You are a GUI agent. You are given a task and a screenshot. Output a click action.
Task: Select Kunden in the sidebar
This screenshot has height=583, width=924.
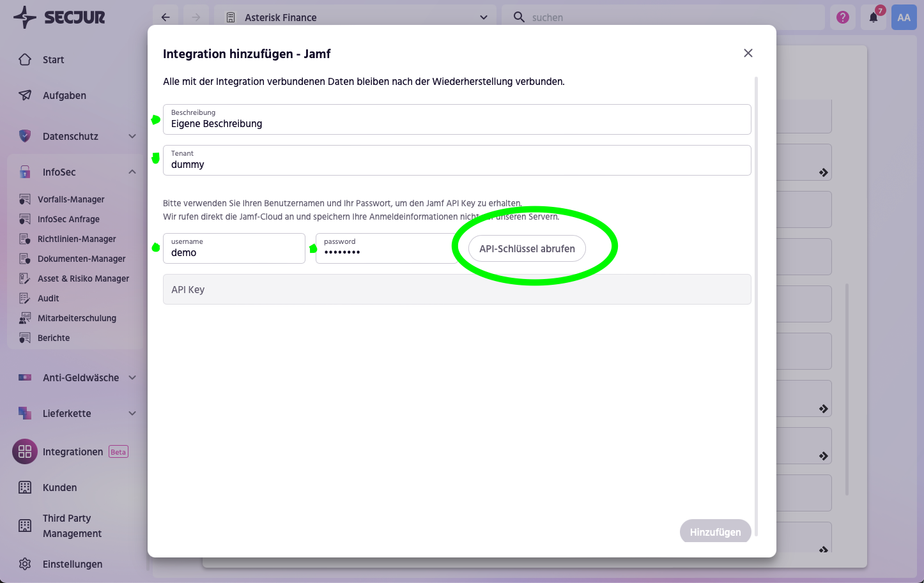60,487
